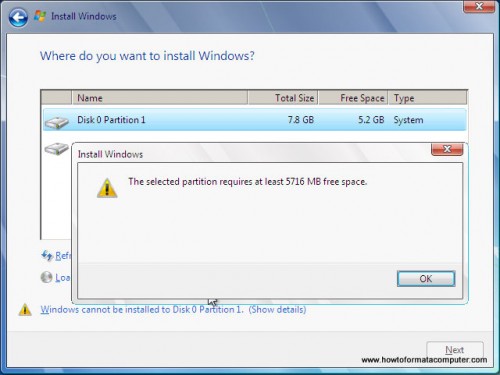
Task: Click 'Where do you want to install Windows?' heading
Action: (147, 56)
